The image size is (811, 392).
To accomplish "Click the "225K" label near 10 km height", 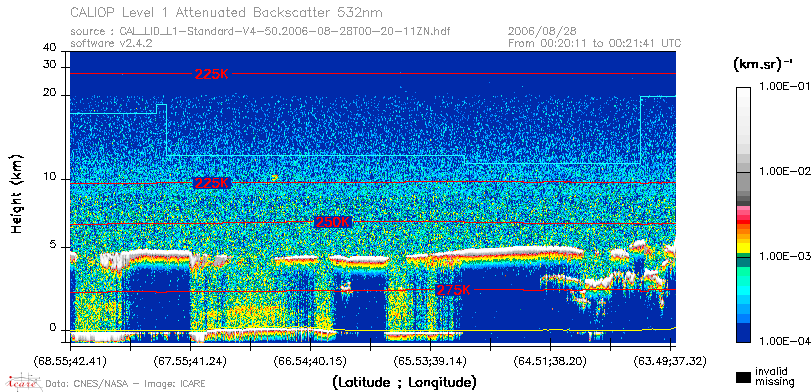I will click(x=211, y=183).
